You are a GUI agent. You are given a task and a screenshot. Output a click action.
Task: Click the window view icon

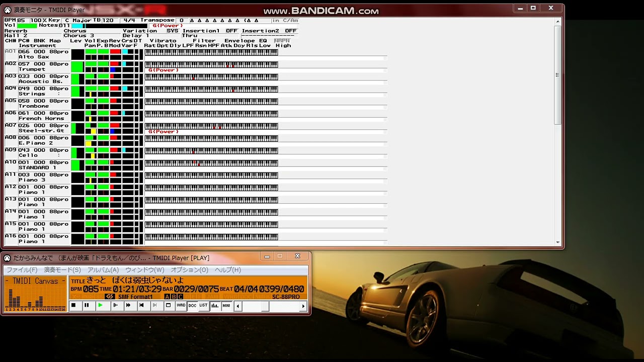click(169, 305)
